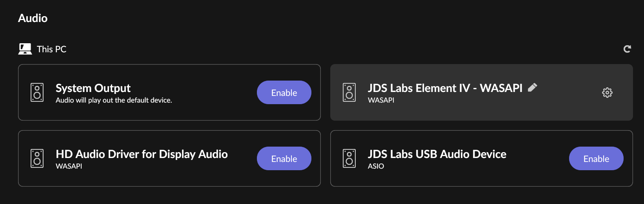Open device settings gear for JDS Labs Element IV

tap(607, 92)
